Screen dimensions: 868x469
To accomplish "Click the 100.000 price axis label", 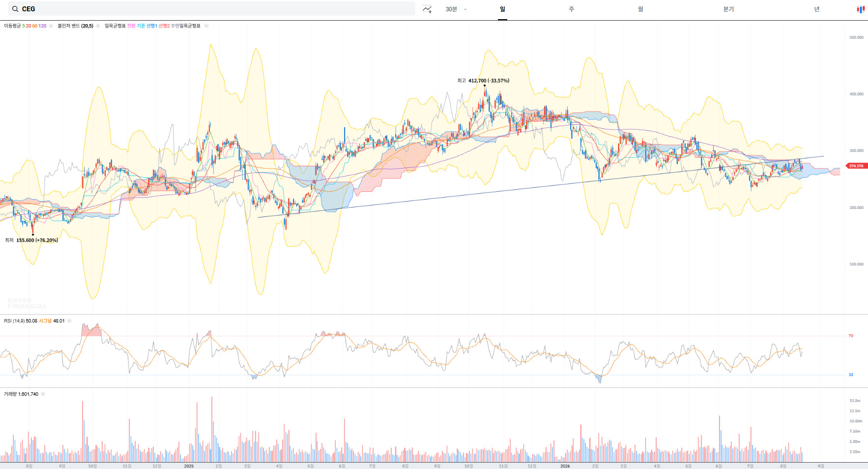I will pyautogui.click(x=856, y=264).
